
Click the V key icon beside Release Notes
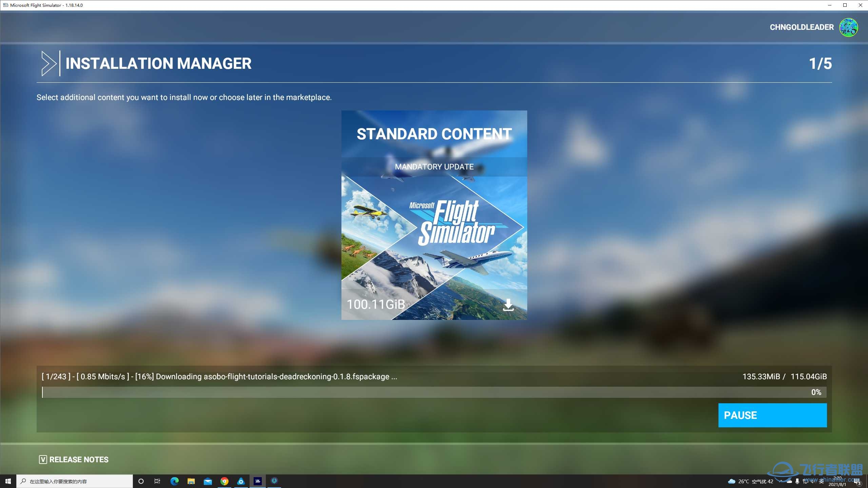point(43,460)
